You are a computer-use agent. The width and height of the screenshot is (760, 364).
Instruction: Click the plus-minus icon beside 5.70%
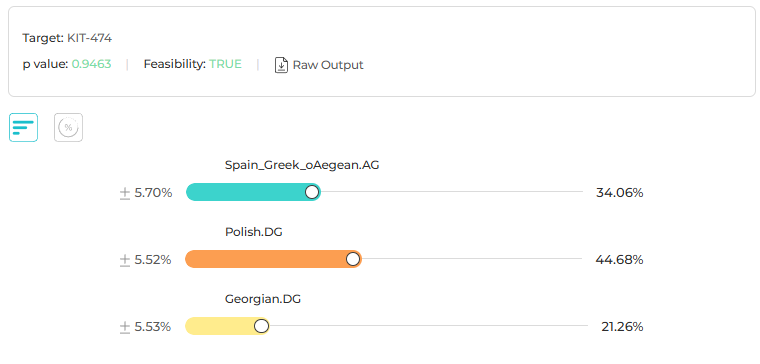pos(125,193)
